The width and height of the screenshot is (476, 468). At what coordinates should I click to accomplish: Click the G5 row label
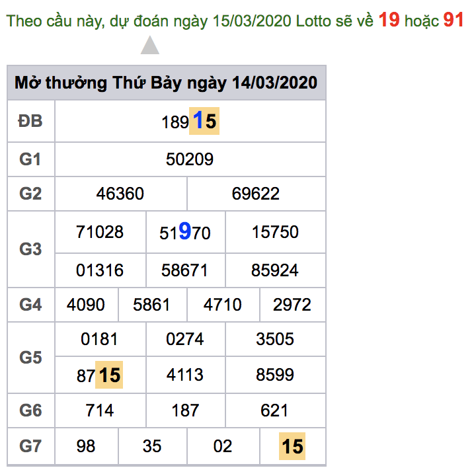point(30,358)
